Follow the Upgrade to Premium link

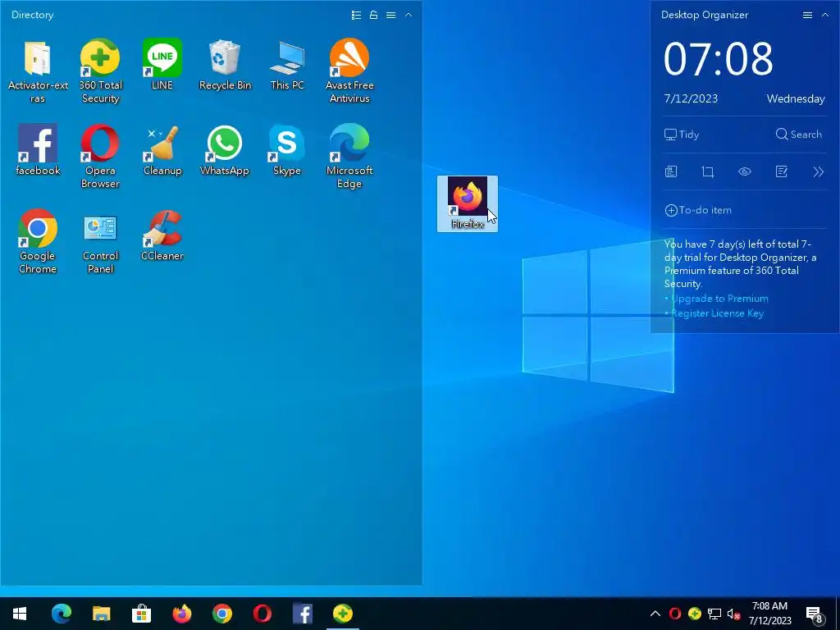(719, 299)
